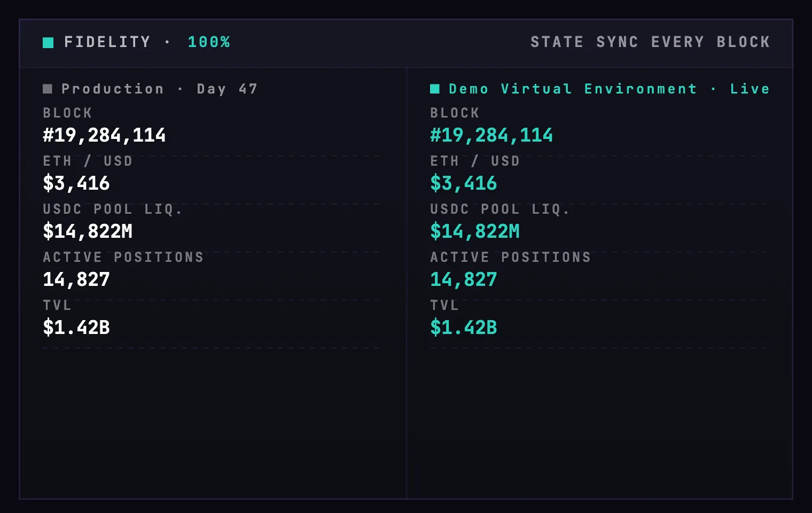Screen dimensions: 812x513
Task: Click the Demo ETH / USD value $3,416
Action: click(x=464, y=183)
